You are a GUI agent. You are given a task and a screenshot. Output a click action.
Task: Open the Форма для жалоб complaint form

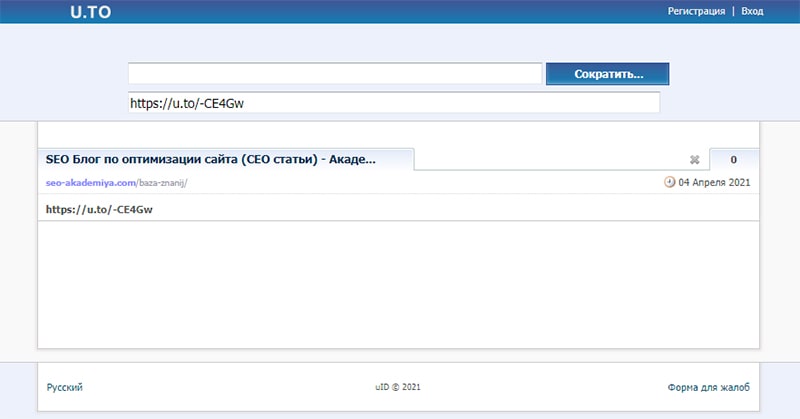tap(708, 387)
